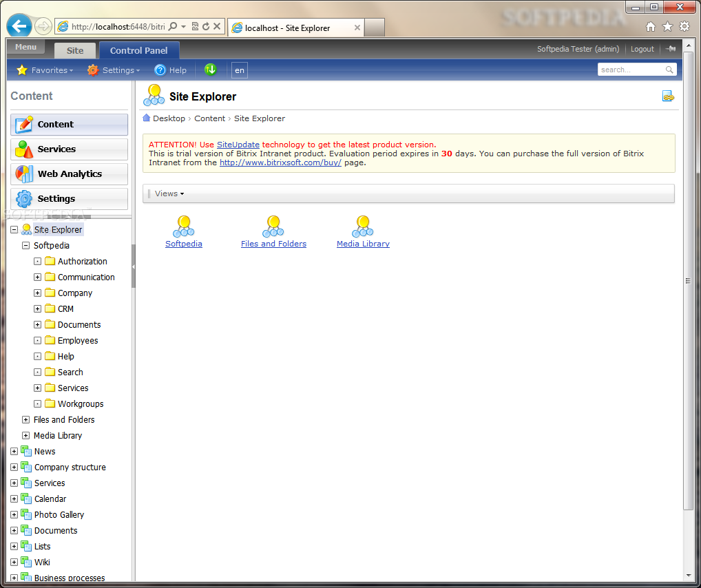Click the Web Analytics chart icon

click(23, 174)
